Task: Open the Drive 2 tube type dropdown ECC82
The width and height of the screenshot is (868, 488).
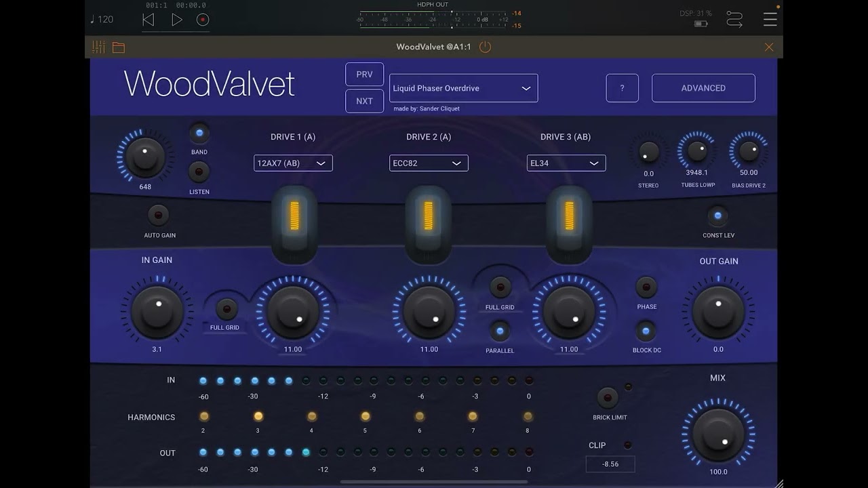Action: 429,163
